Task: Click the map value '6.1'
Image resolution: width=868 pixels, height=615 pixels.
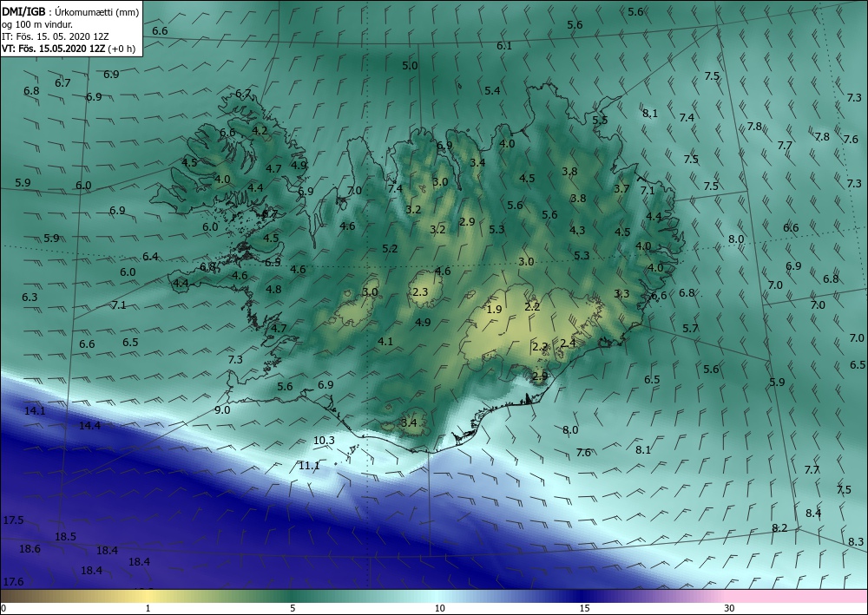Action: pyautogui.click(x=504, y=46)
